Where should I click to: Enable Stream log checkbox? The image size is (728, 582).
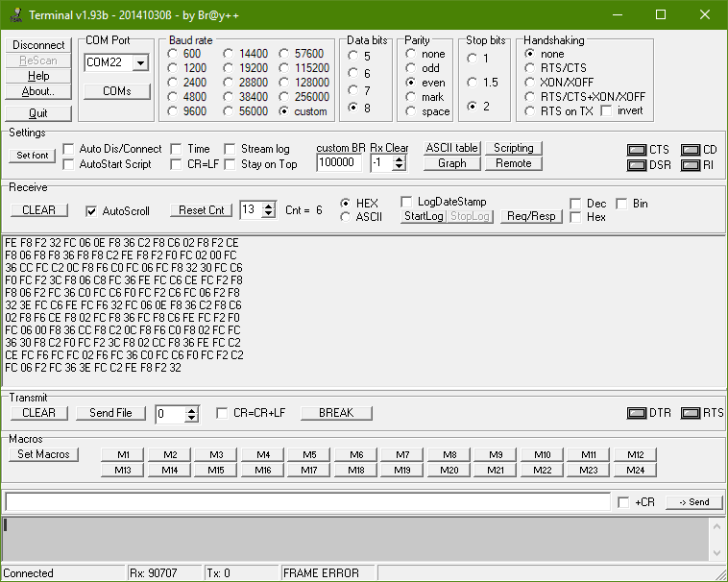(x=230, y=149)
